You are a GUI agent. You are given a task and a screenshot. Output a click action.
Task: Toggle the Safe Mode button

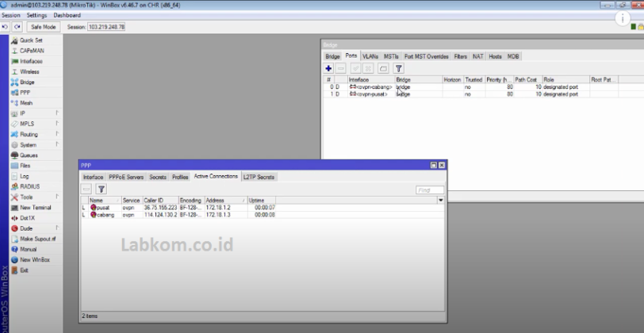pos(44,27)
